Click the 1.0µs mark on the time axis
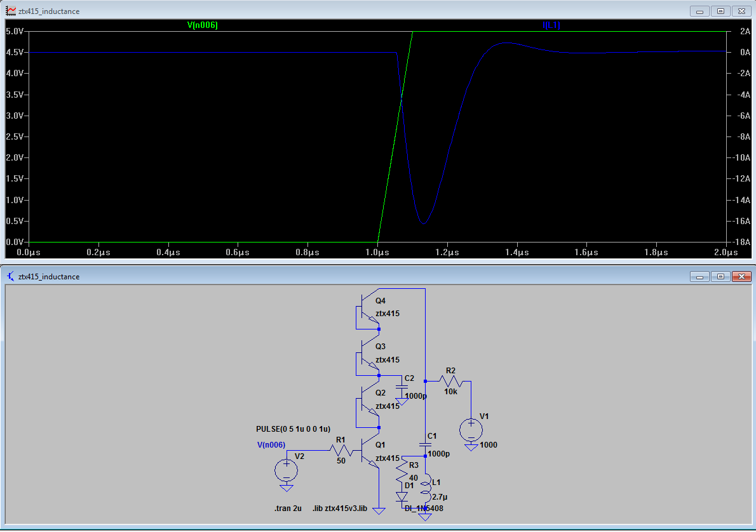The image size is (756, 532). point(377,252)
